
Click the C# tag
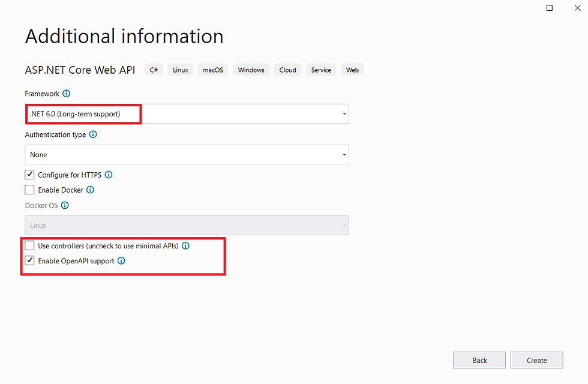(x=154, y=70)
